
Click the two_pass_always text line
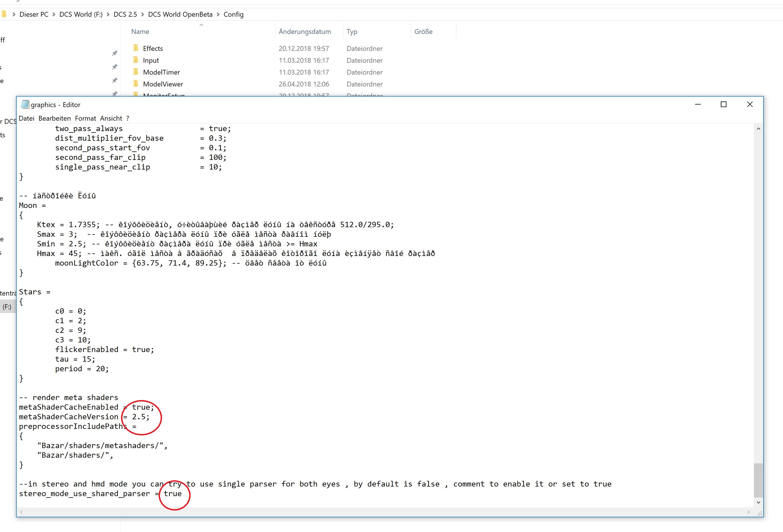(x=143, y=129)
